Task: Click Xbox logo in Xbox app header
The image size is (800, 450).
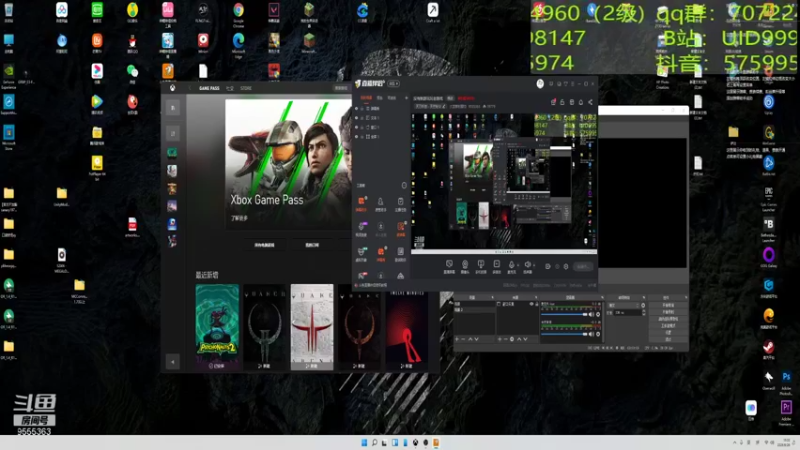Action: coord(173,88)
